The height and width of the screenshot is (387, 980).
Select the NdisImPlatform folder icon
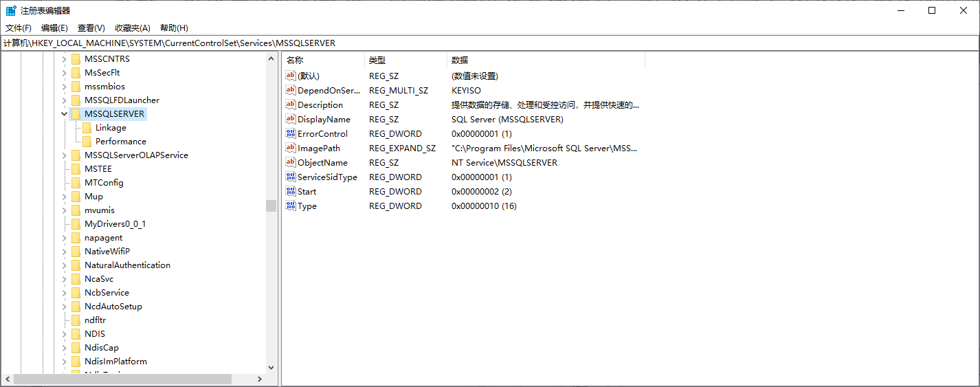point(76,362)
